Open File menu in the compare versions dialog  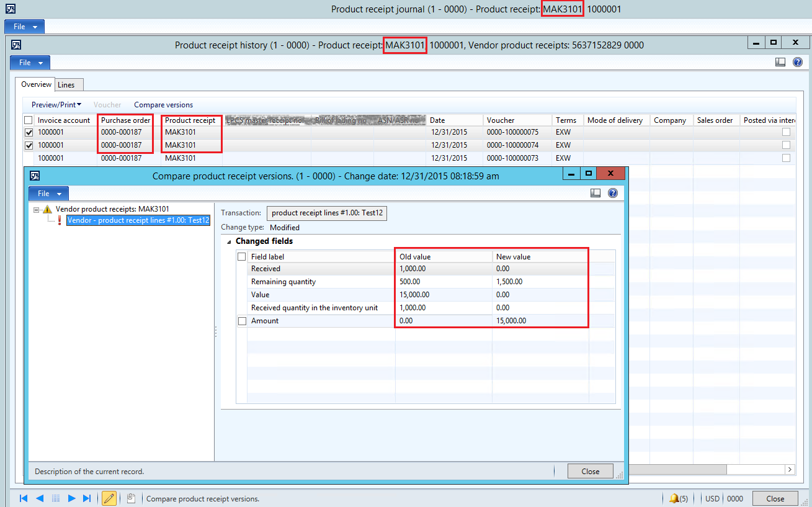(49, 194)
